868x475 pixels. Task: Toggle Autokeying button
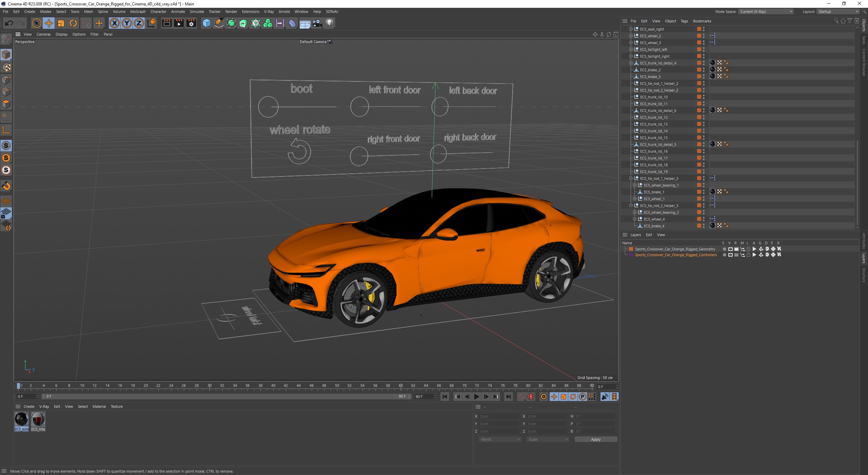[531, 397]
